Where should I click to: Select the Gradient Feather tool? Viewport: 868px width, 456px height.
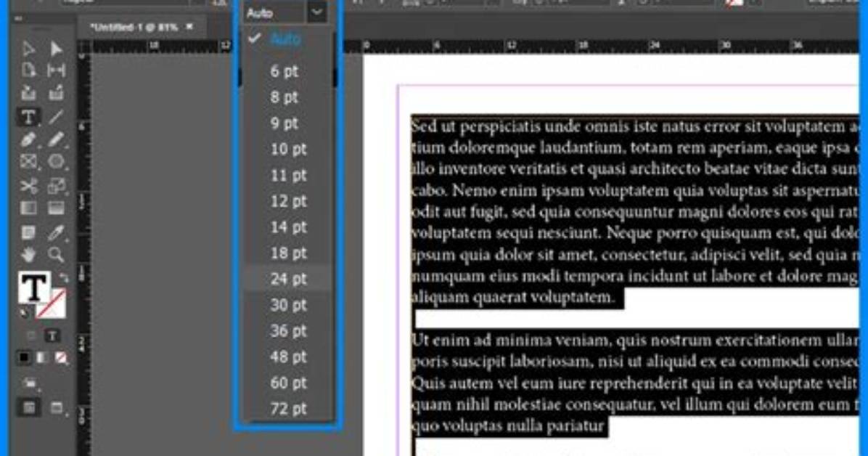click(56, 208)
